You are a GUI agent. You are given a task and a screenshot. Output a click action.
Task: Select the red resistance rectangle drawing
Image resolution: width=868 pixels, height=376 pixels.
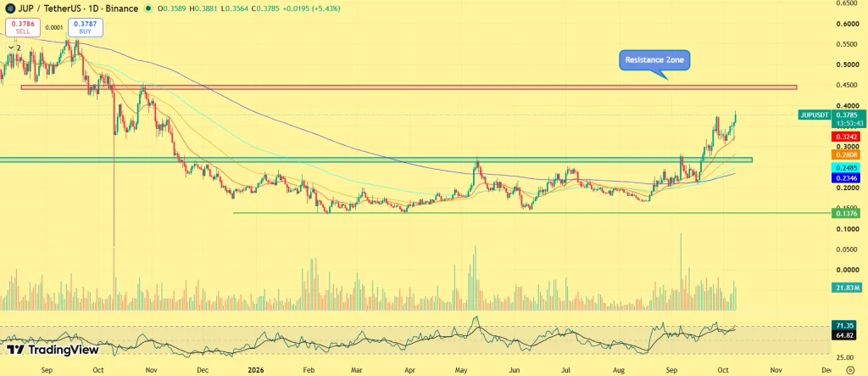click(x=409, y=87)
